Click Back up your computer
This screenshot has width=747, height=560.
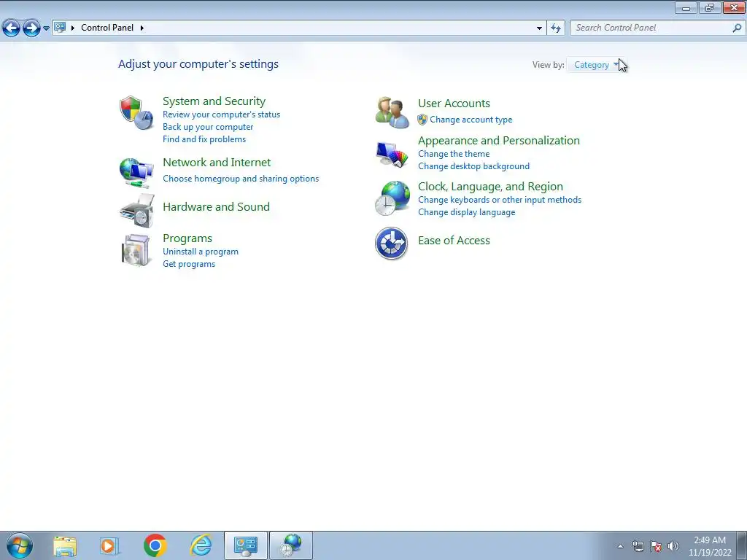[x=208, y=127]
